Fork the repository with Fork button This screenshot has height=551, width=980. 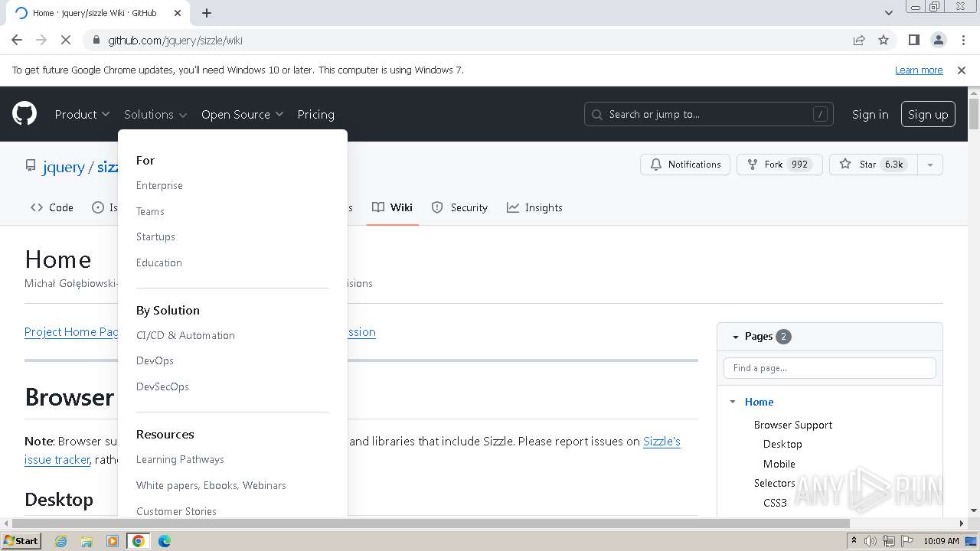(x=779, y=165)
